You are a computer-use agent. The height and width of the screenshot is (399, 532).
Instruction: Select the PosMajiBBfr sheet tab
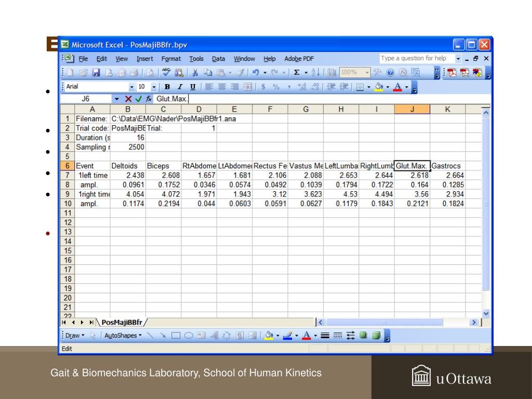(122, 323)
